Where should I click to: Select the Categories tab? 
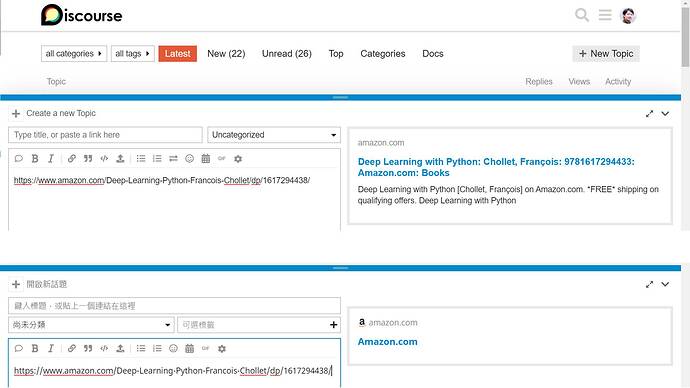click(x=383, y=54)
